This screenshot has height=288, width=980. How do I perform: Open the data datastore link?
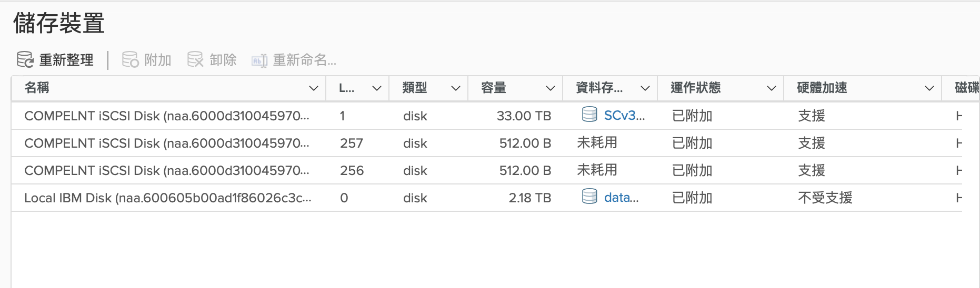[621, 198]
